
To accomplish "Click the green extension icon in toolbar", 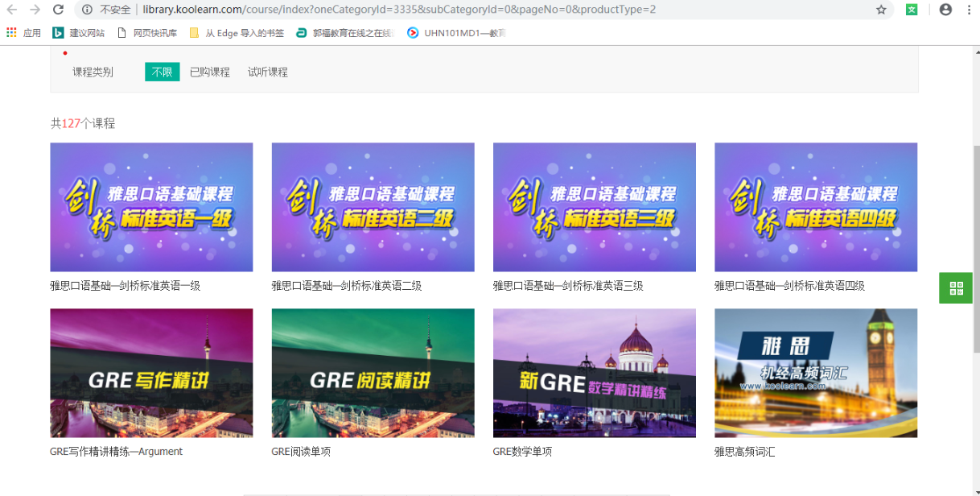I will point(912,10).
